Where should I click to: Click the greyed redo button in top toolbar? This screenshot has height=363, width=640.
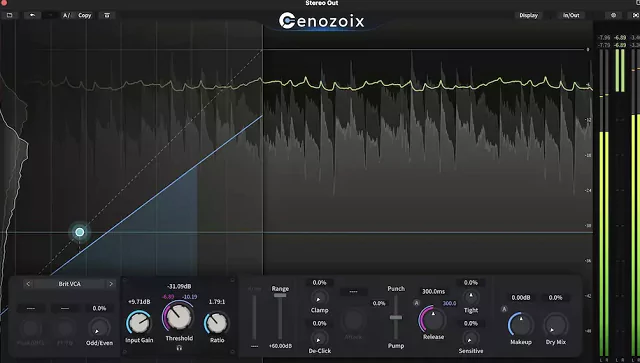click(x=50, y=15)
